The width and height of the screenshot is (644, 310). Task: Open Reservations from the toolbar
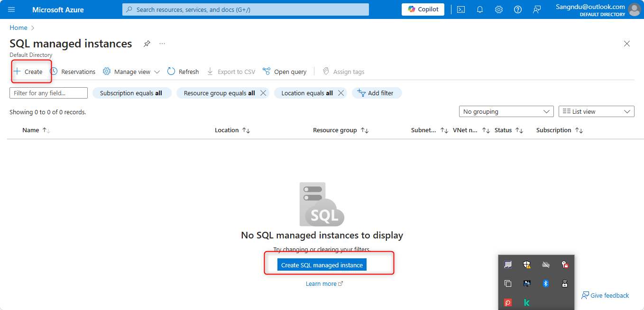(x=73, y=72)
